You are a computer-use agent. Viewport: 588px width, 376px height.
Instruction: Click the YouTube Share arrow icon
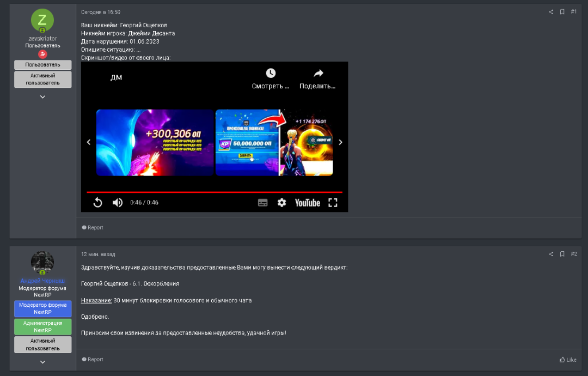[318, 73]
